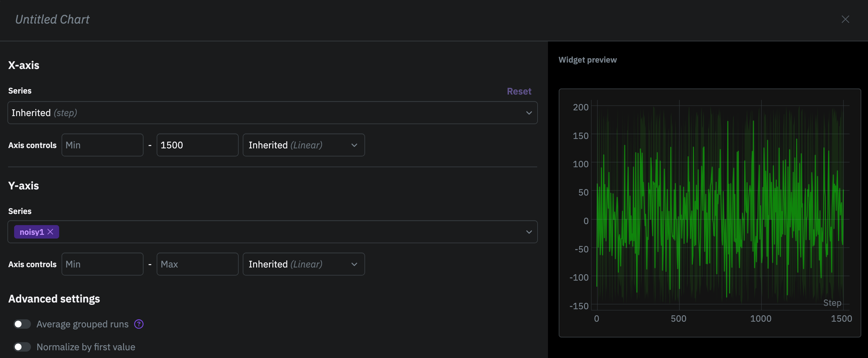Click the 1000 tick on preview x-axis
Screen dimensions: 868x358
[x=760, y=319]
